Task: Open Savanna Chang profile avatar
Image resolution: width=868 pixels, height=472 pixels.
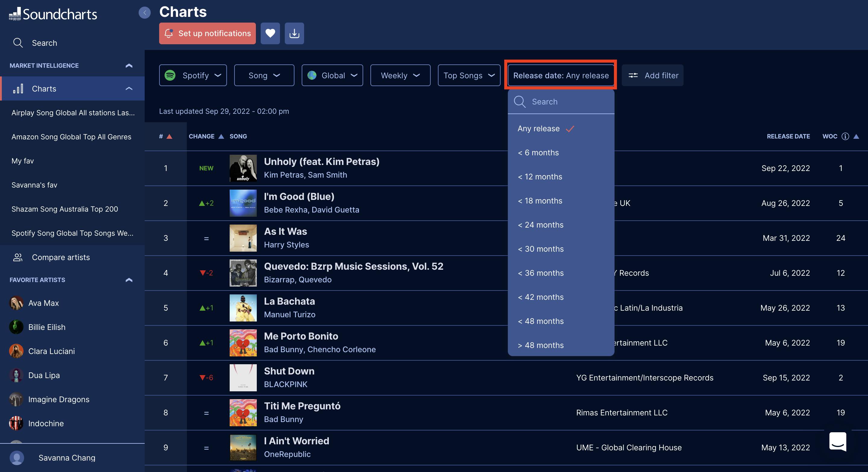Action: tap(17, 458)
